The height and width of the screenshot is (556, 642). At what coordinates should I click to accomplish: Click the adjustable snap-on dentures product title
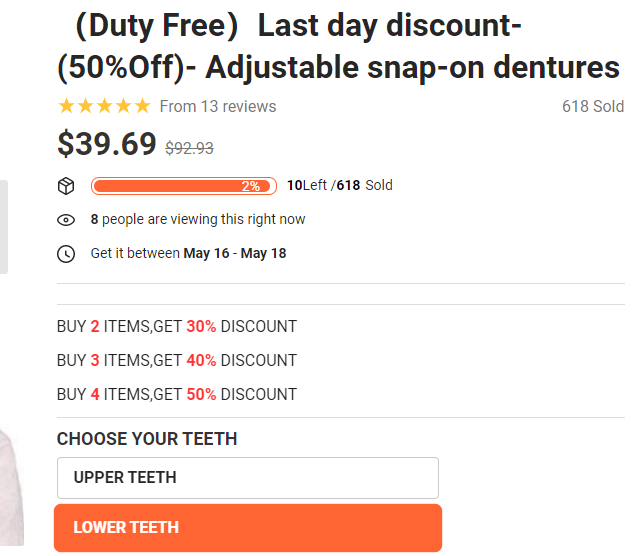[x=338, y=47]
